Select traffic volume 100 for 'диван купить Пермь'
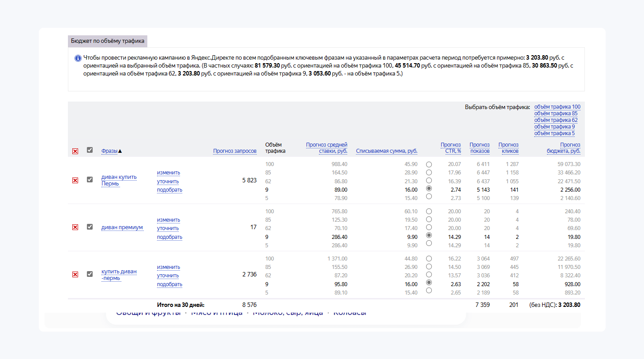The width and height of the screenshot is (644, 359). [429, 164]
